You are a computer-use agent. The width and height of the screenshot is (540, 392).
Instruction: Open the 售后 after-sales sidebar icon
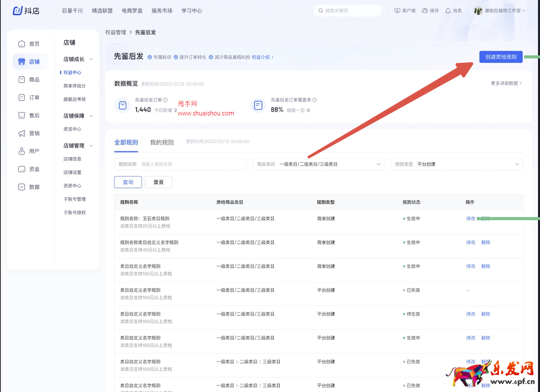22,115
